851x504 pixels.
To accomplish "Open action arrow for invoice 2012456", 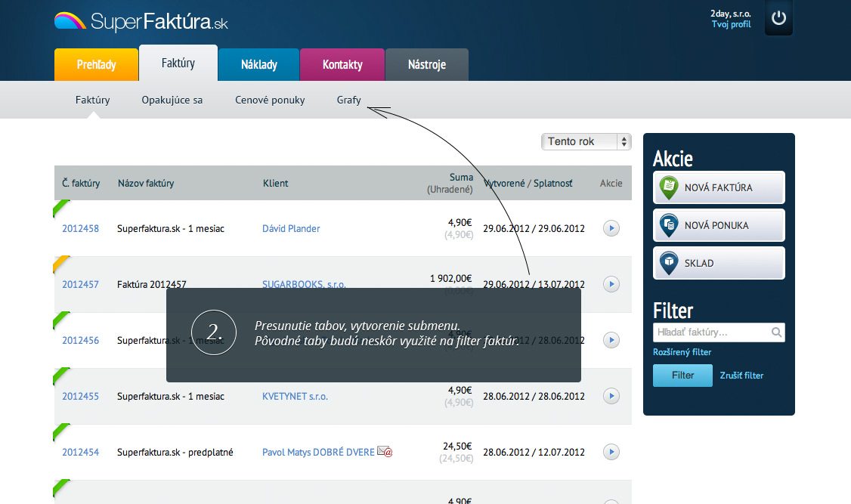I will click(x=611, y=340).
